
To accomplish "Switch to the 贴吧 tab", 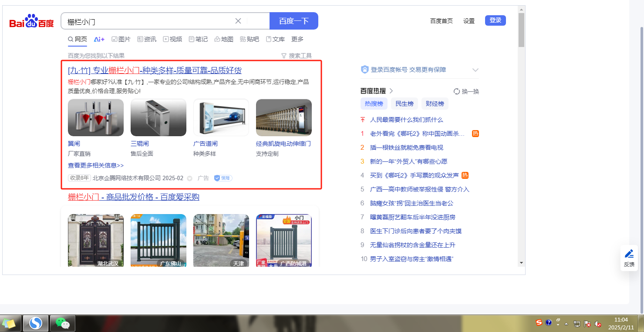I will click(250, 39).
